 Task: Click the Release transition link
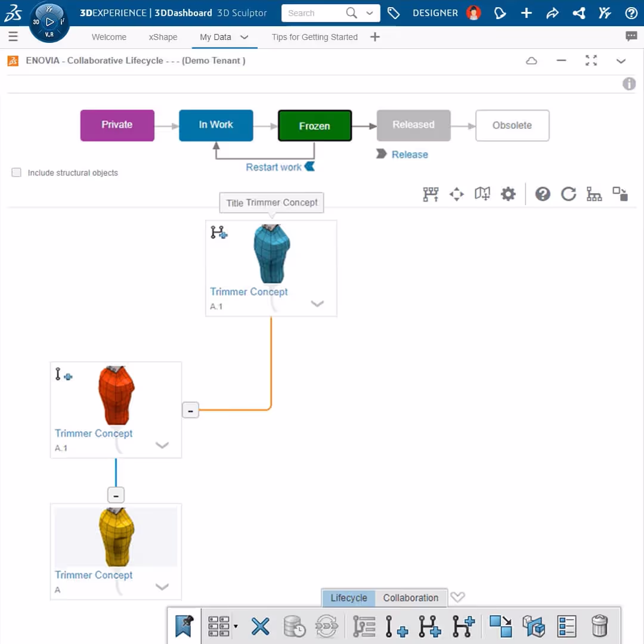click(410, 154)
